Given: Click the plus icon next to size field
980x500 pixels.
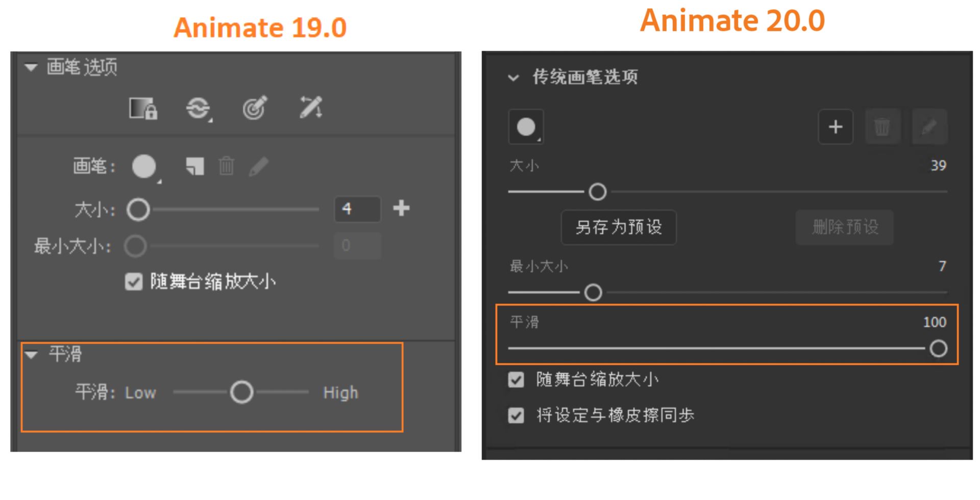Looking at the screenshot, I should click(401, 208).
